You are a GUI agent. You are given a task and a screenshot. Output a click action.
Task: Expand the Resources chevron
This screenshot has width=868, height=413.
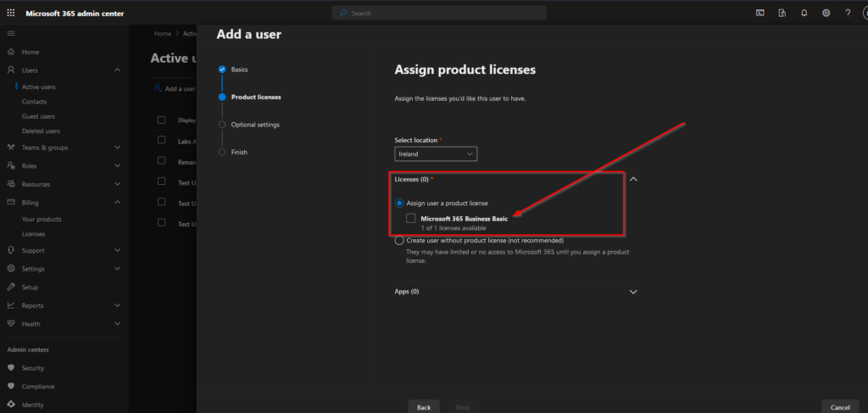pos(117,184)
